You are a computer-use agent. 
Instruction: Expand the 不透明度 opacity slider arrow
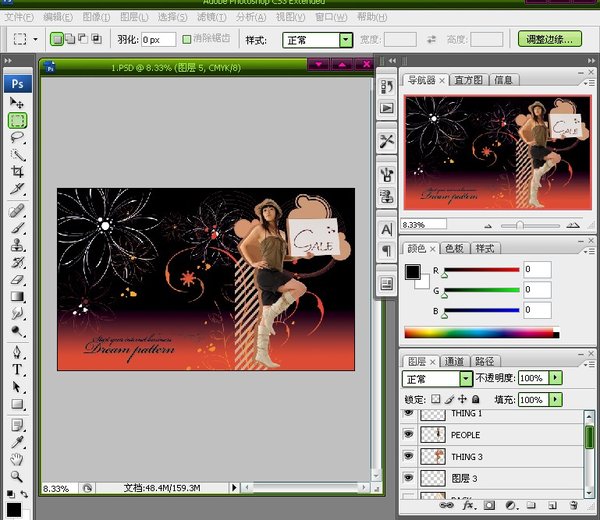(x=556, y=380)
